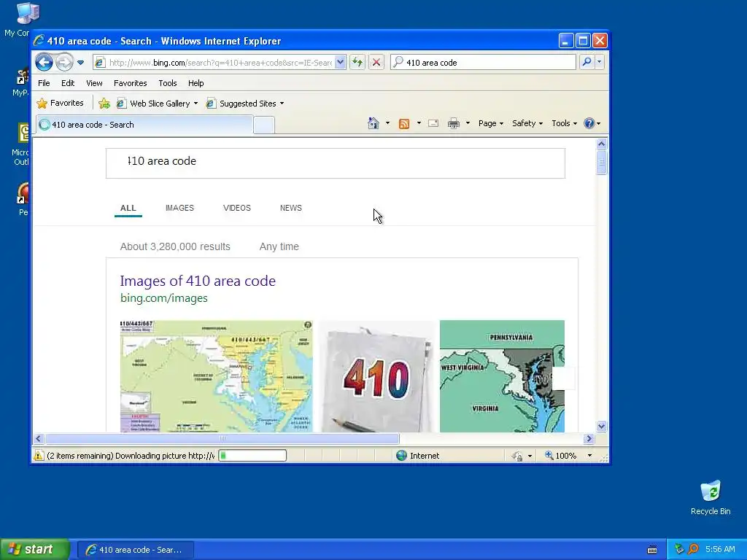The image size is (747, 560).
Task: Click the taskbar keyboard icon
Action: click(652, 550)
